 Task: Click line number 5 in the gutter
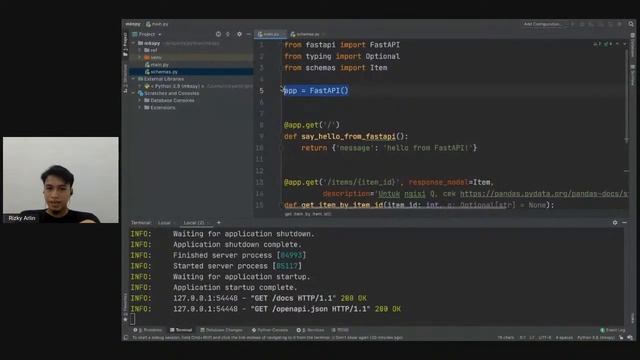[x=261, y=91]
